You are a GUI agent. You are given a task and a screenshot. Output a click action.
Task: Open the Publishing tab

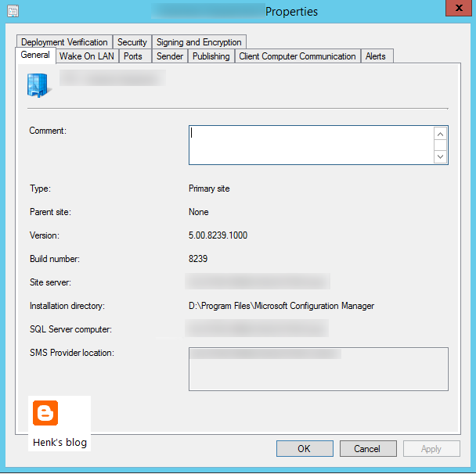tap(211, 56)
